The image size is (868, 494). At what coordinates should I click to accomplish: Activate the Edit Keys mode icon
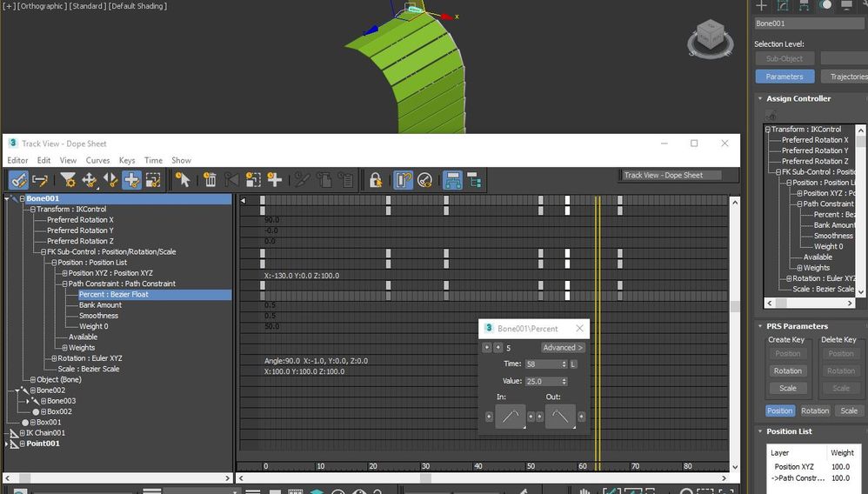click(x=19, y=180)
